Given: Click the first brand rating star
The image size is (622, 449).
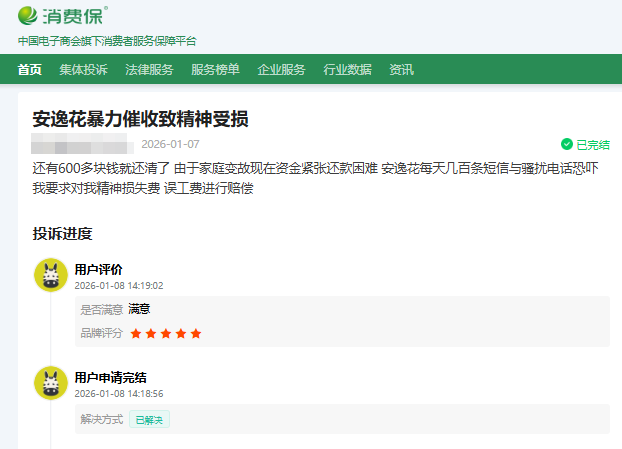Looking at the screenshot, I should [136, 333].
